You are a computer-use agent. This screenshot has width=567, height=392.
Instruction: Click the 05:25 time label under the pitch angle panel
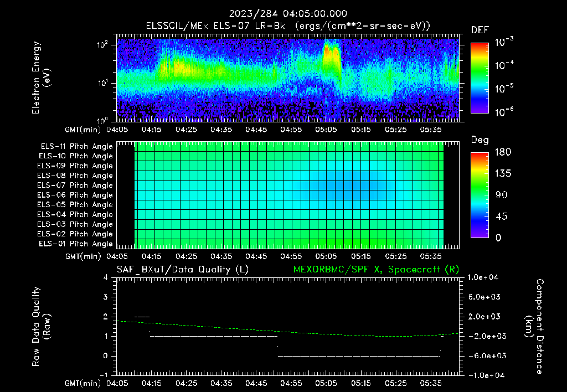395,256
